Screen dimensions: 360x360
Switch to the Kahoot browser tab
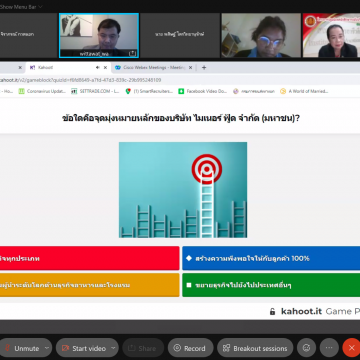63,67
